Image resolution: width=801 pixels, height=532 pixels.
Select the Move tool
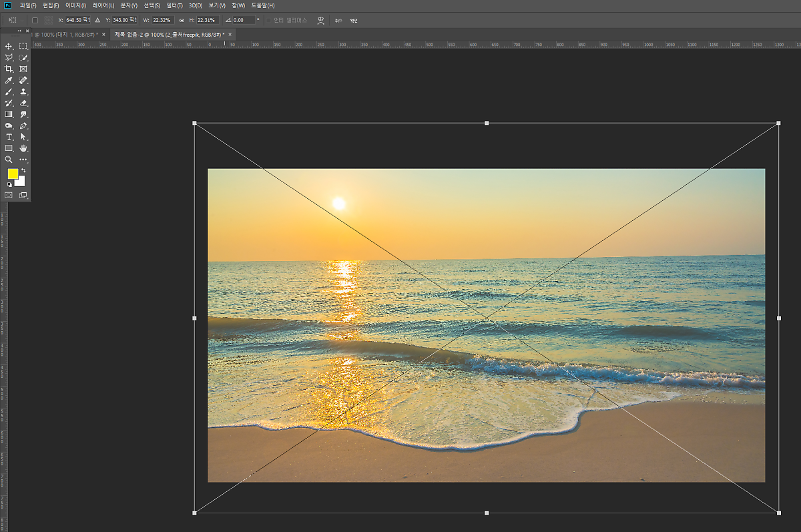[x=9, y=46]
